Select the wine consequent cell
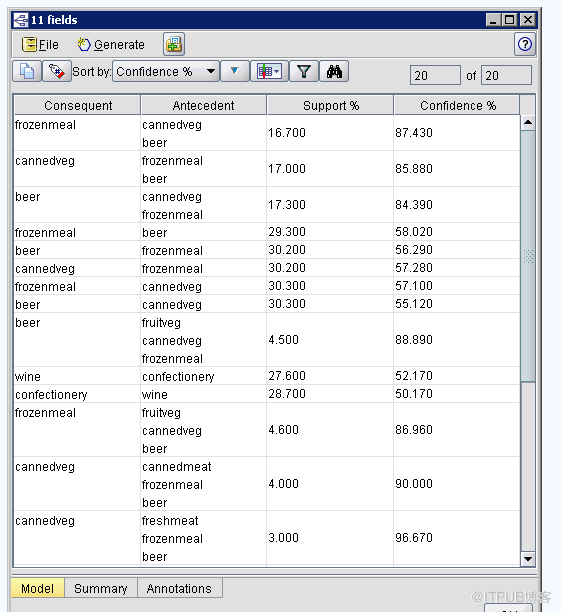561x612 pixels. tap(77, 376)
